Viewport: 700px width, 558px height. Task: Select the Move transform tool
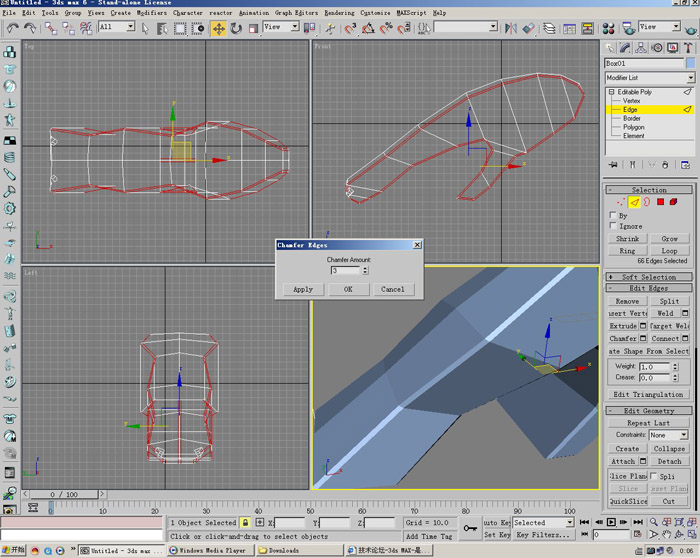tap(218, 28)
